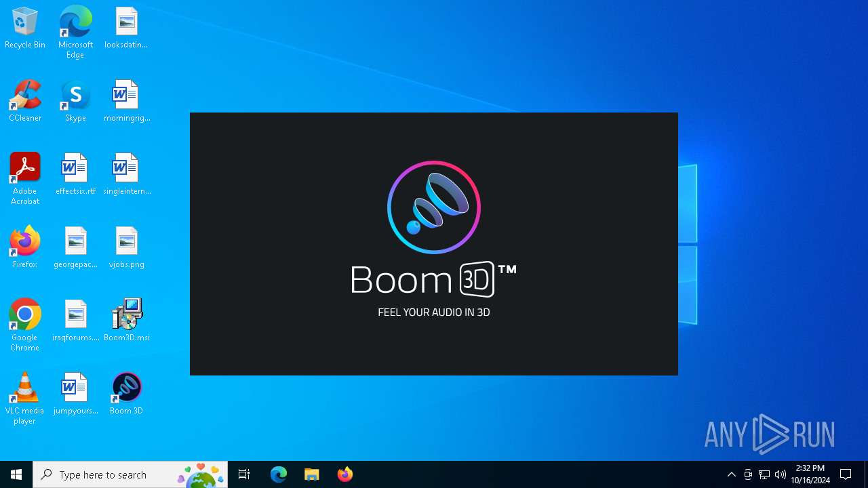Select the georgepac... image file

click(x=75, y=248)
